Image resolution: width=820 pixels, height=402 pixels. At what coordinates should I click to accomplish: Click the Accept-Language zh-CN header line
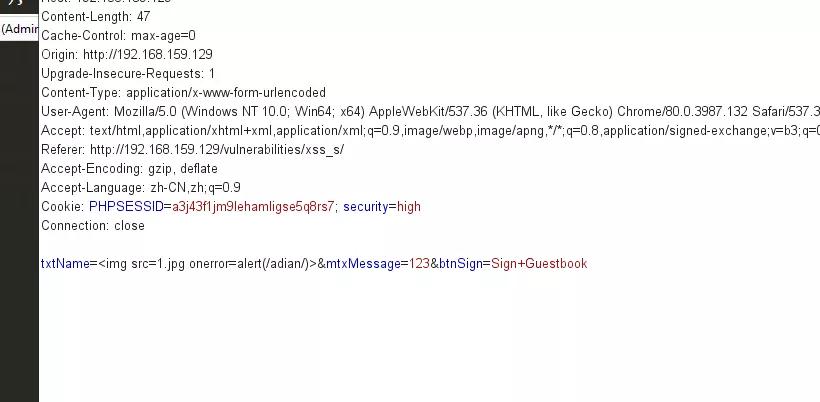(141, 188)
